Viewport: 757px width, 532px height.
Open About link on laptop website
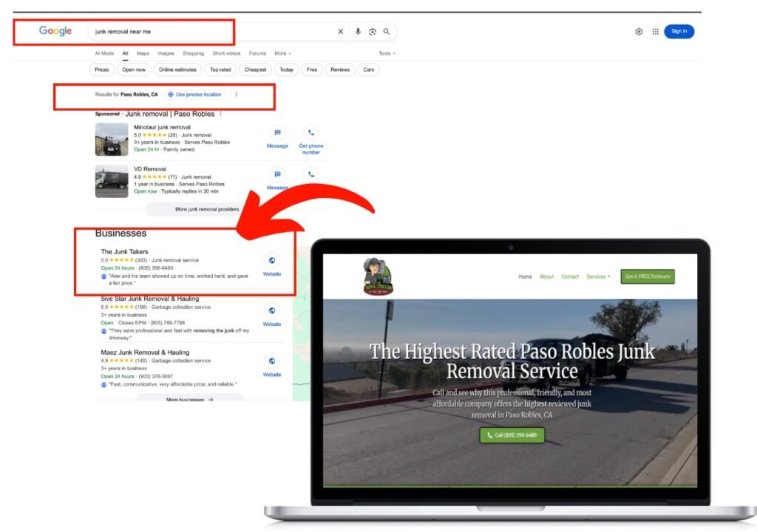546,276
